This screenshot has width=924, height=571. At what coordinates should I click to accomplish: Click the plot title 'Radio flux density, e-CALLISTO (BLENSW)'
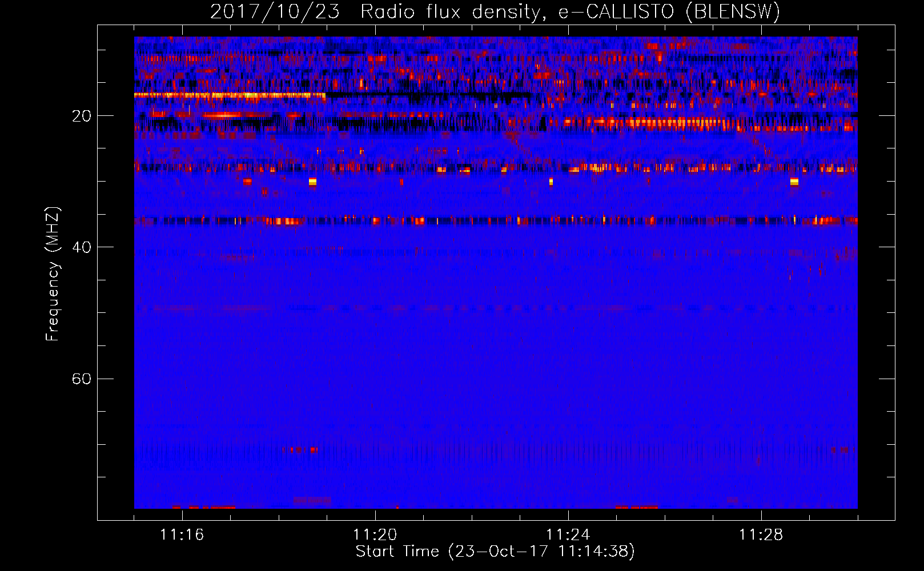570,12
